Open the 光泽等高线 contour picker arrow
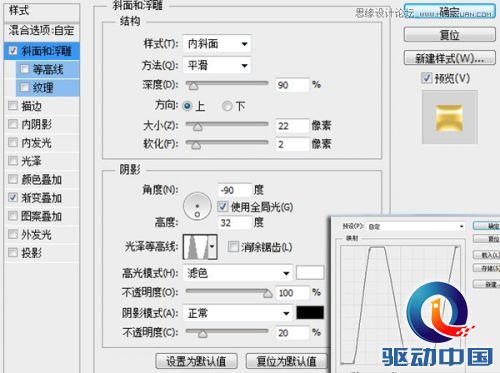Image resolution: width=500 pixels, height=373 pixels. pyautogui.click(x=212, y=247)
